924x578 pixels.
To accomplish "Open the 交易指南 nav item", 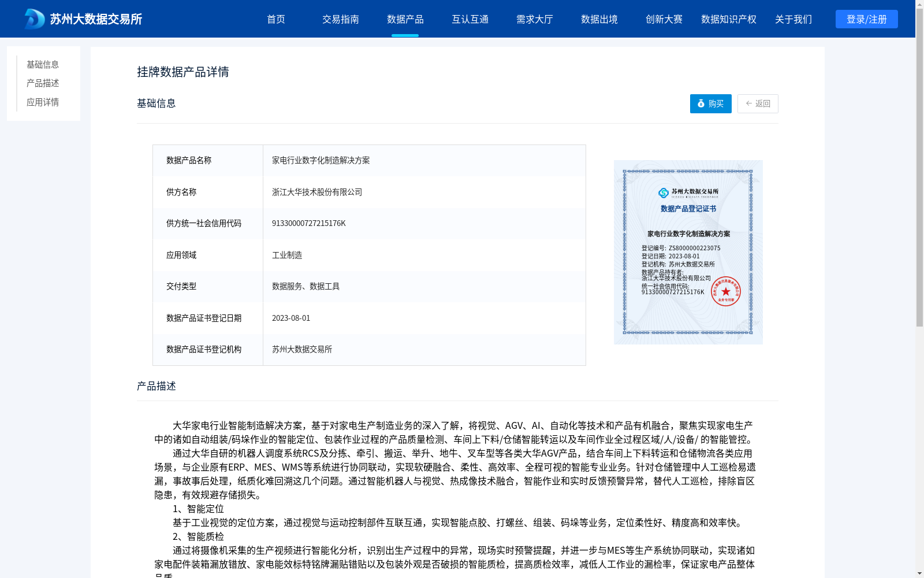I will point(341,19).
